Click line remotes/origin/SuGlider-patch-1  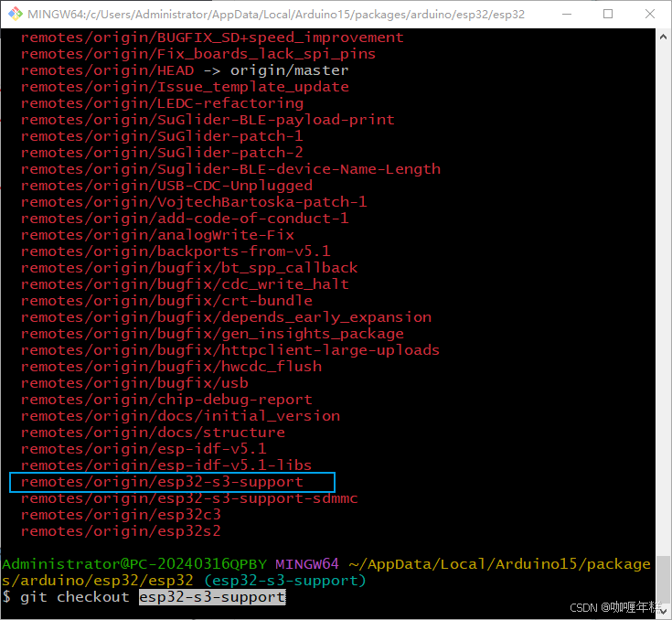(x=162, y=136)
